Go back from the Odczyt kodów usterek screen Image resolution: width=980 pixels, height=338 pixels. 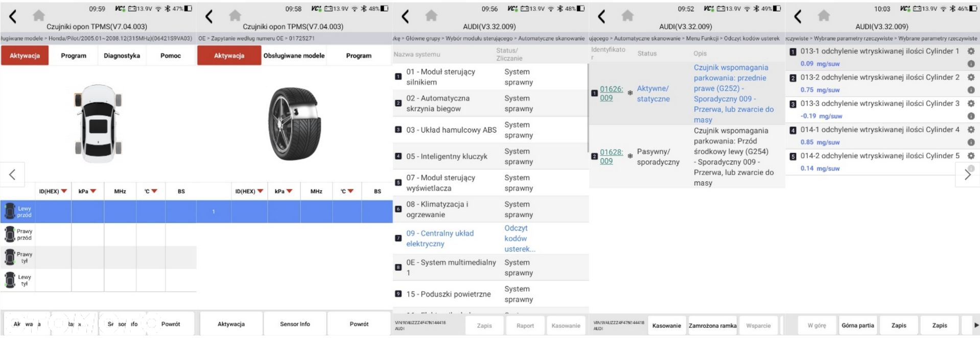tap(601, 16)
